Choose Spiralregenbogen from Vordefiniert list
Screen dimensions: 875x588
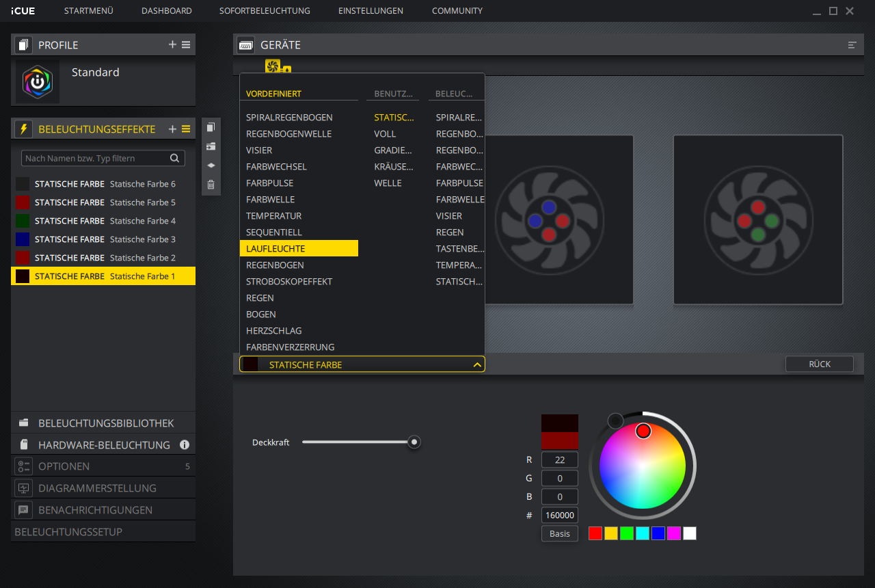(x=299, y=118)
